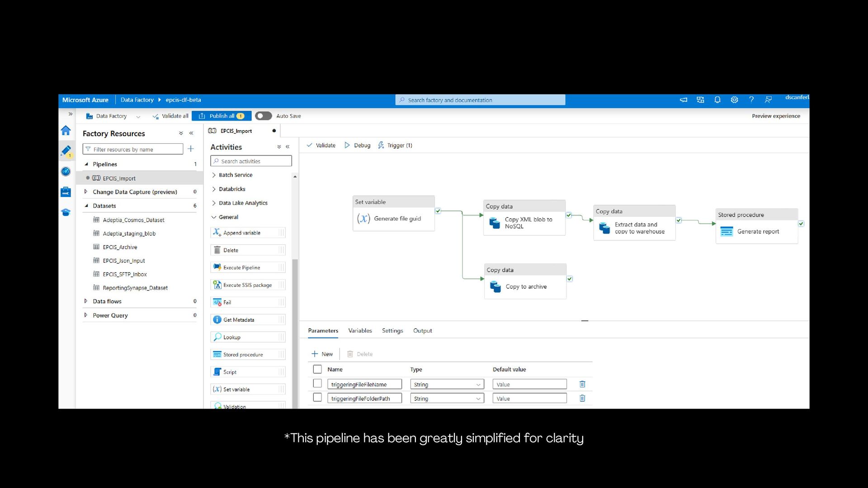
Task: Click the Search activities input field
Action: 251,161
